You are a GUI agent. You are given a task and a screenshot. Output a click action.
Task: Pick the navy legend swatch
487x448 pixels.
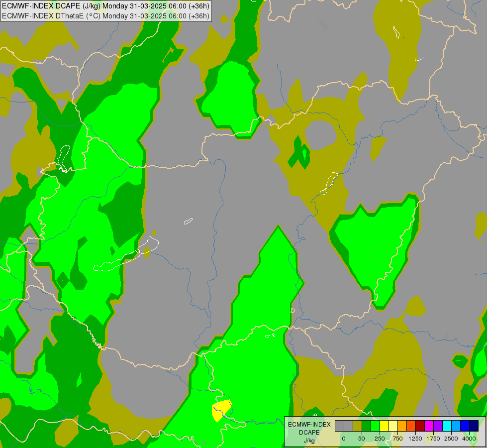click(474, 426)
